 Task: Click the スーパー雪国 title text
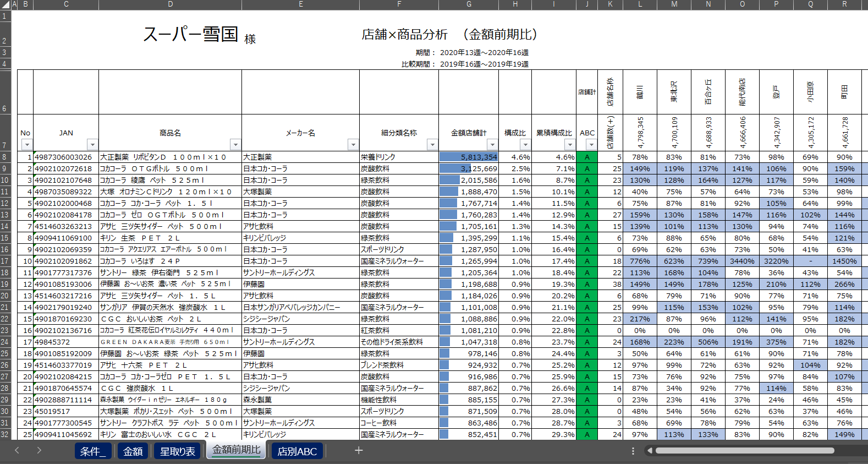coord(190,34)
